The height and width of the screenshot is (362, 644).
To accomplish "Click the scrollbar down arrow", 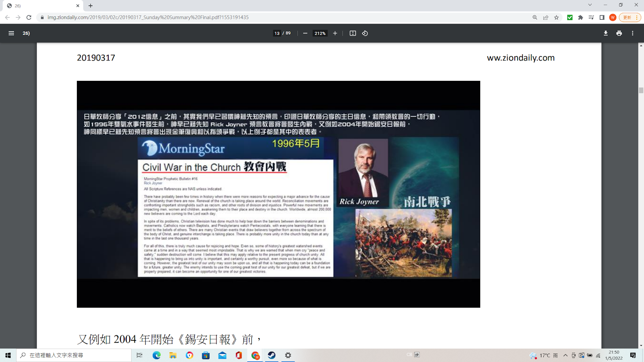I will [x=641, y=346].
